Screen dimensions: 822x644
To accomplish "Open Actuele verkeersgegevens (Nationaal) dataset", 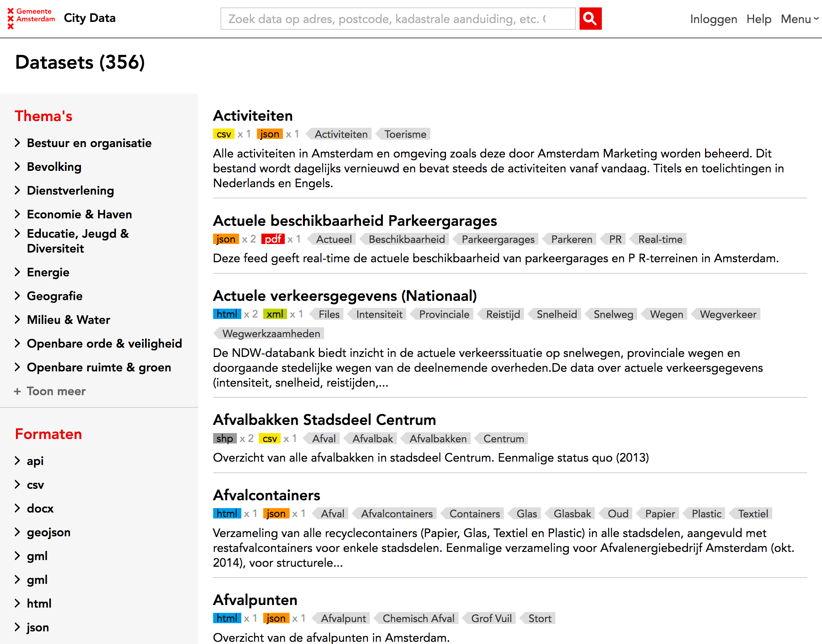I will pos(345,296).
